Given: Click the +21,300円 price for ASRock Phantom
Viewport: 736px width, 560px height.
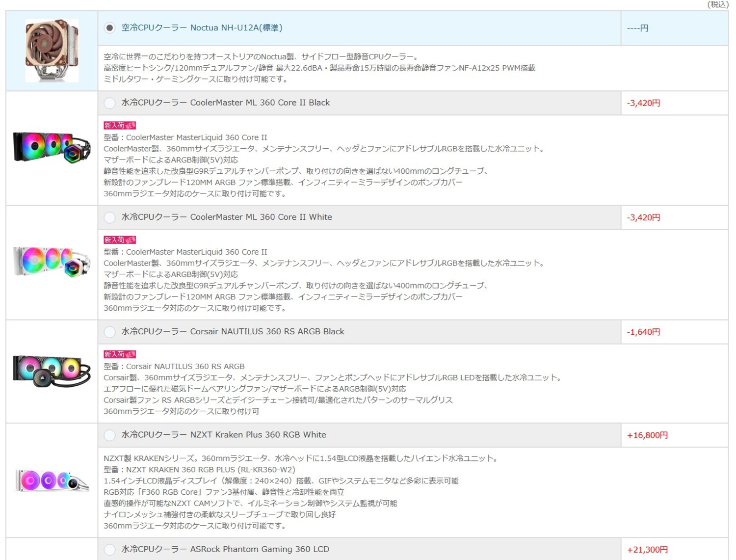Looking at the screenshot, I should pos(647,550).
